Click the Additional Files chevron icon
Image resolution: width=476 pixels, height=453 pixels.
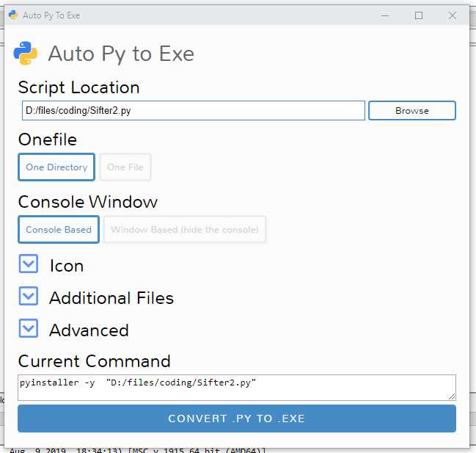pos(29,296)
